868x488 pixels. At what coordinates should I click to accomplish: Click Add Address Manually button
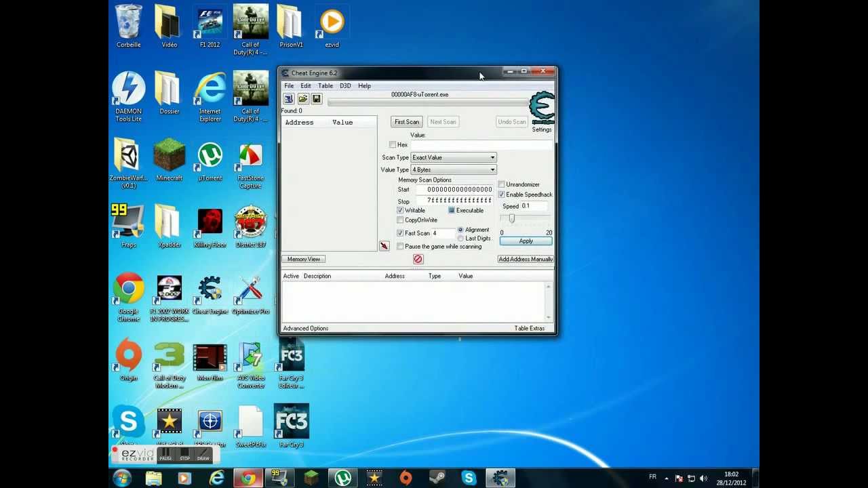pos(526,259)
